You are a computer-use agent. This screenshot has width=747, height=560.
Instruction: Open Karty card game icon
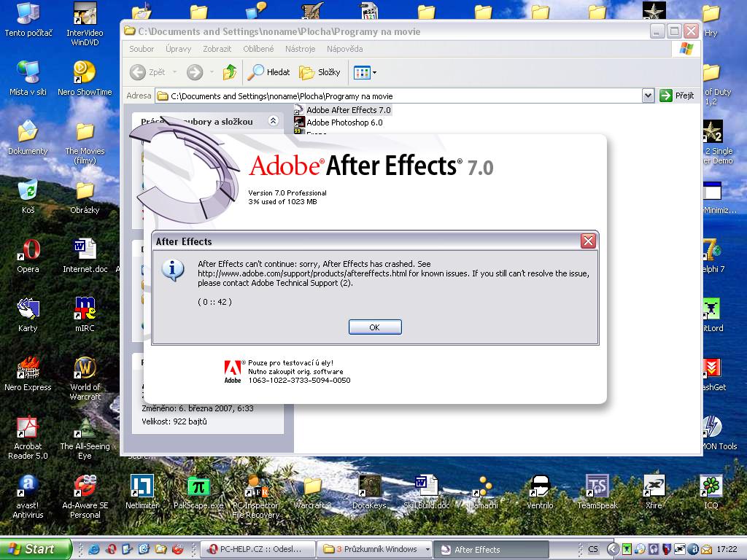pos(28,315)
